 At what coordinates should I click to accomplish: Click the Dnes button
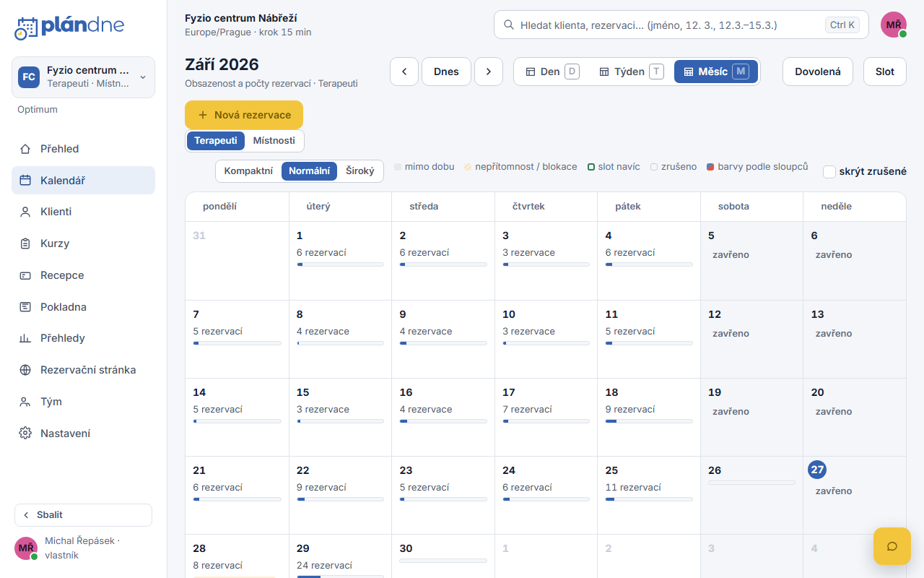click(446, 72)
